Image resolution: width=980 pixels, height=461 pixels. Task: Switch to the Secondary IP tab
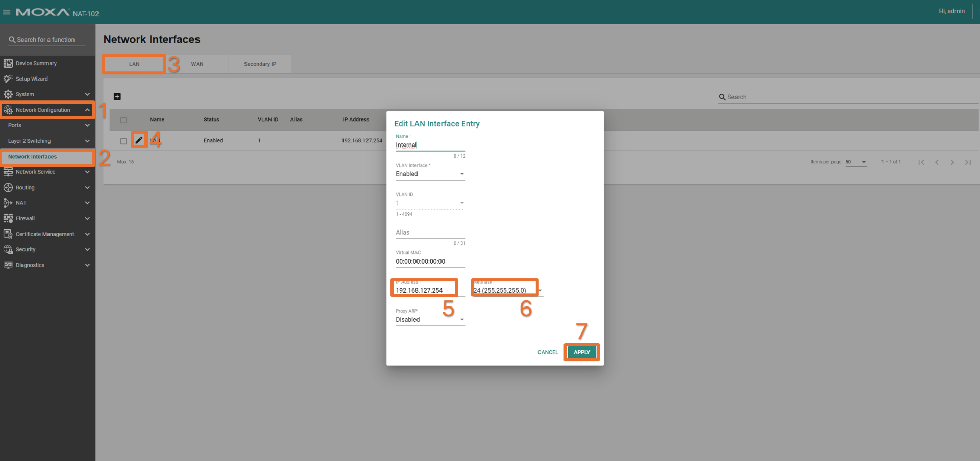(x=260, y=64)
